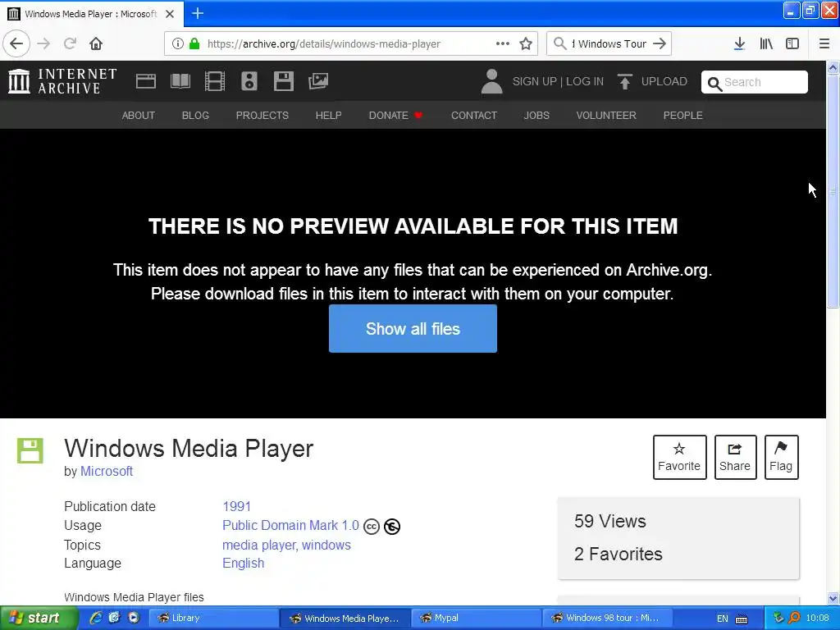Open a new tab with plus button
840x630 pixels.
coord(198,13)
